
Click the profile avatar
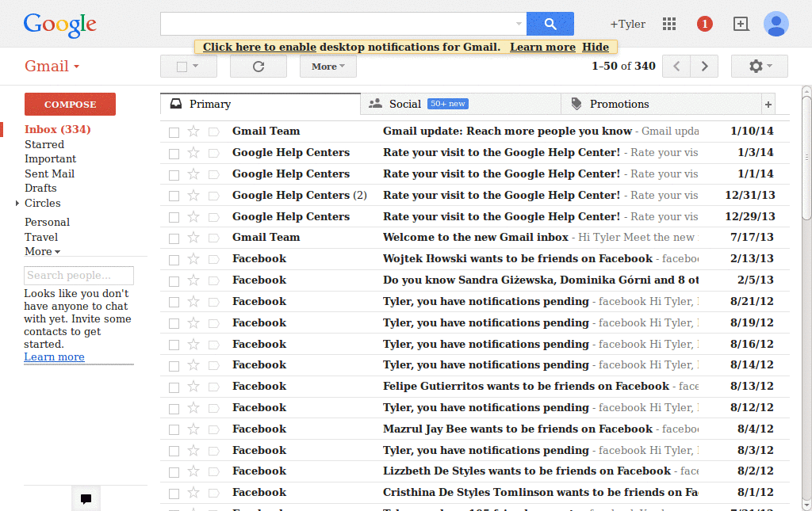[776, 24]
